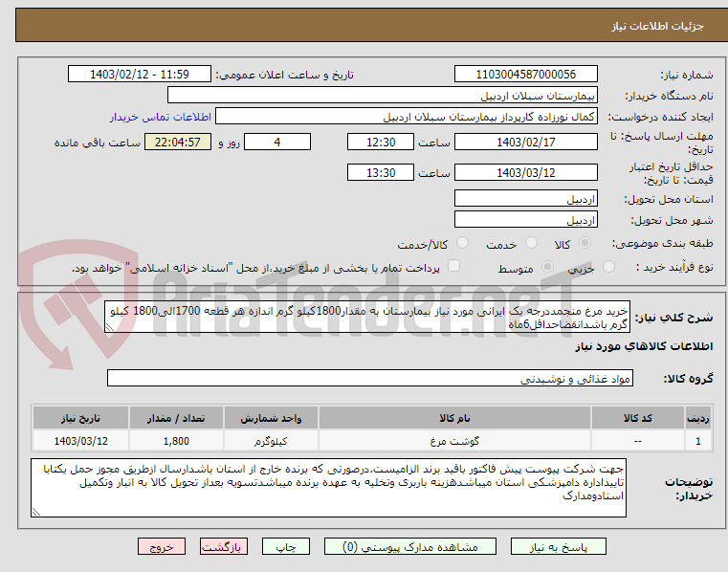Click the ردیف column header
Screen dimensions: 728x572
click(x=698, y=418)
